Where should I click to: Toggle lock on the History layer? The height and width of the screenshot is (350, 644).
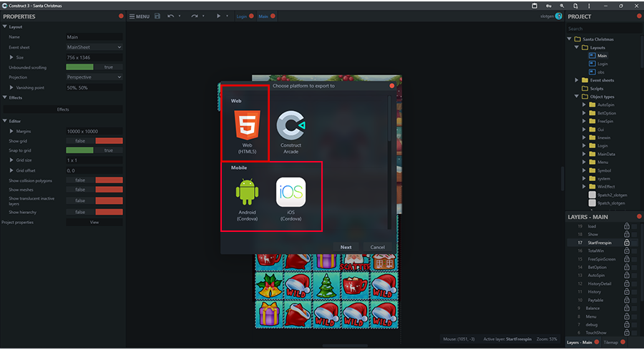627,292
